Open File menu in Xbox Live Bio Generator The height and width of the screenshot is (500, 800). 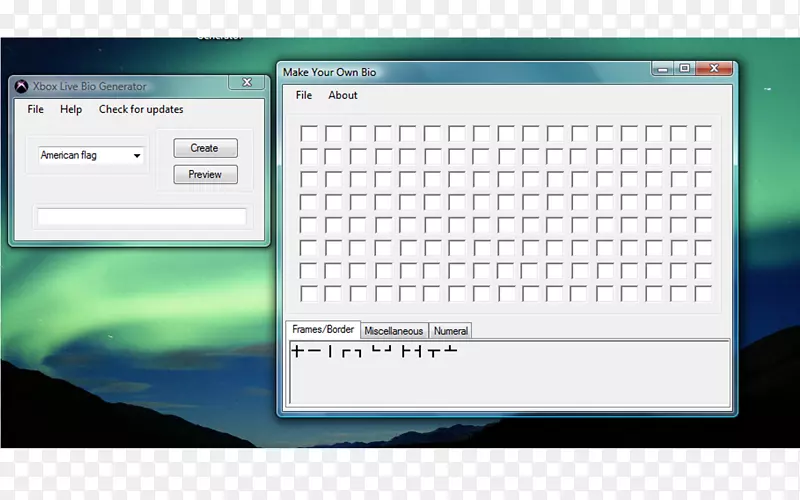35,109
